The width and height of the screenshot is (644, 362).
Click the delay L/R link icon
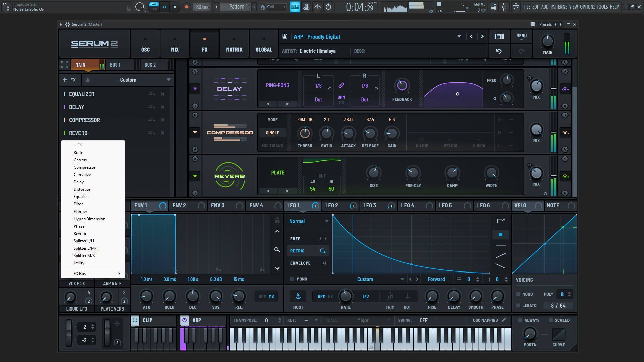[341, 86]
